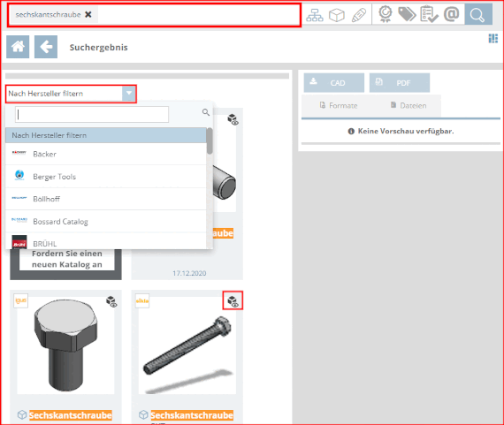This screenshot has height=425, width=504.
Task: Click the orange brand logo on the long bolt card
Action: (x=142, y=300)
